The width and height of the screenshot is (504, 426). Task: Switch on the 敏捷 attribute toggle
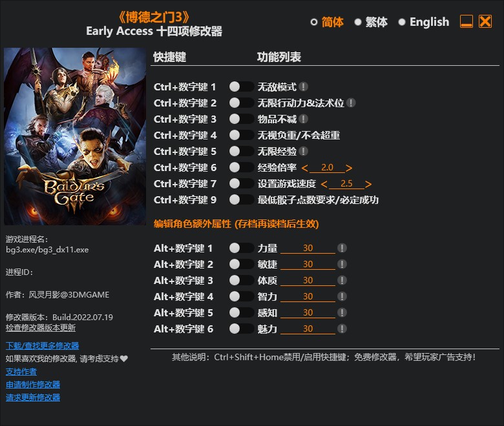tap(242, 264)
